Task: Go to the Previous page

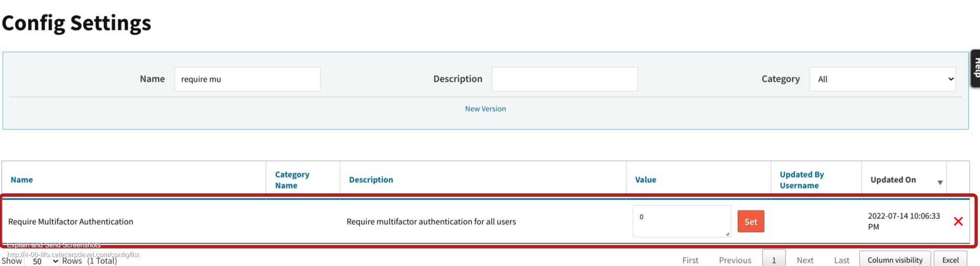Action: 735,260
